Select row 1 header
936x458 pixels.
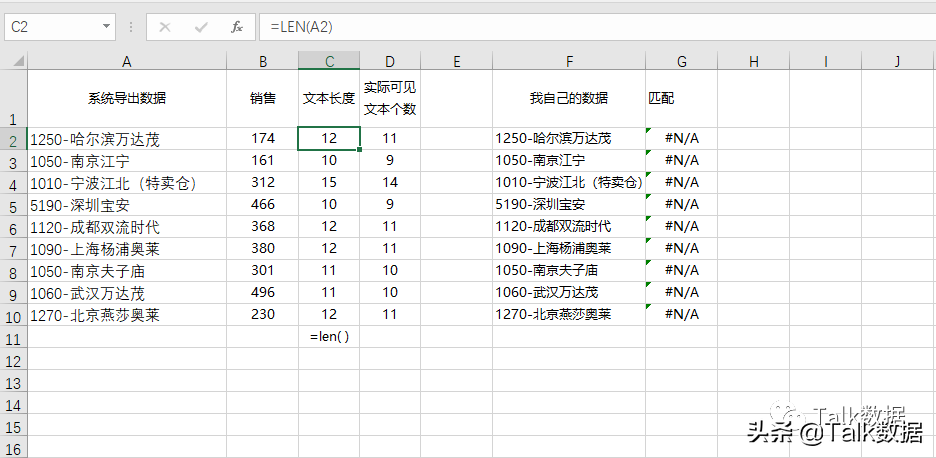pos(13,99)
